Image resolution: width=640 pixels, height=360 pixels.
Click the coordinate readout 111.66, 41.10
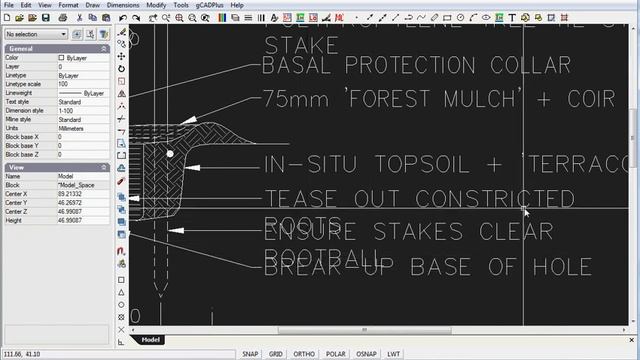22,354
